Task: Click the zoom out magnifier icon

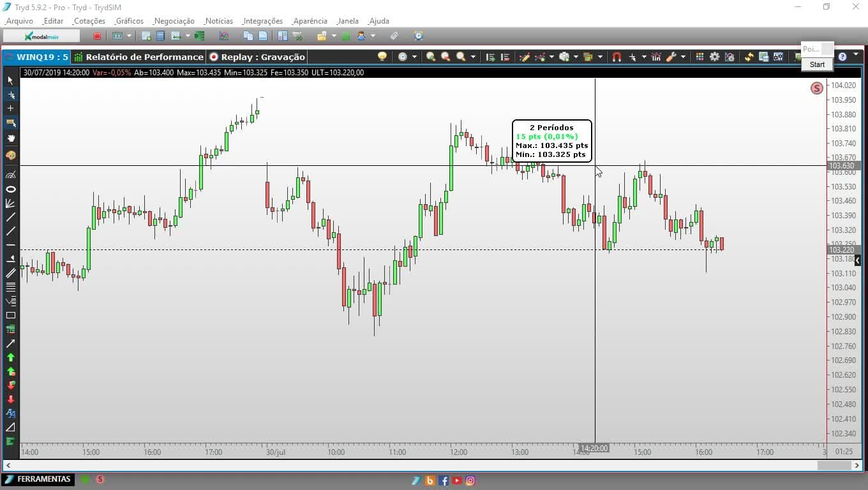Action: tap(445, 57)
